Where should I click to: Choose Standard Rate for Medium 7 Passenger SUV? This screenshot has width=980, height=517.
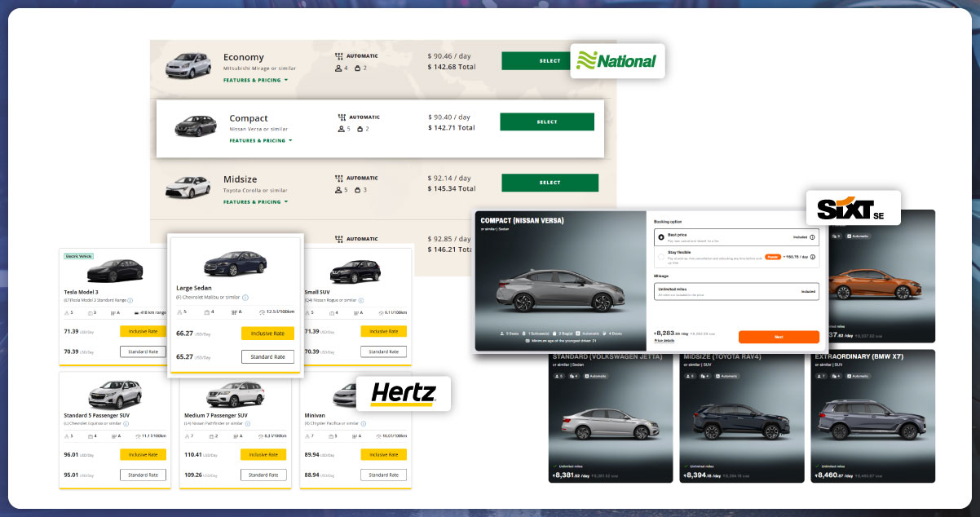click(263, 475)
